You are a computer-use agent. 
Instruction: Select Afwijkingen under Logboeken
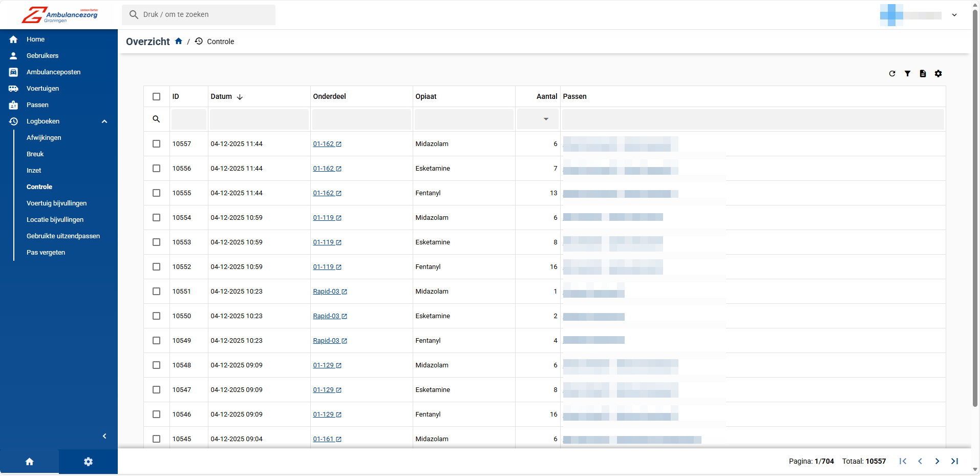point(44,138)
